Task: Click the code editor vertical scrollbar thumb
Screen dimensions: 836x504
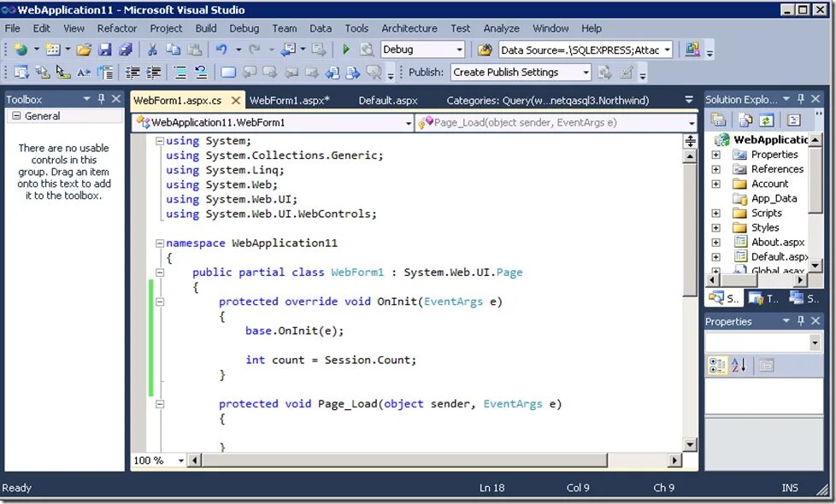Action: pos(690,231)
